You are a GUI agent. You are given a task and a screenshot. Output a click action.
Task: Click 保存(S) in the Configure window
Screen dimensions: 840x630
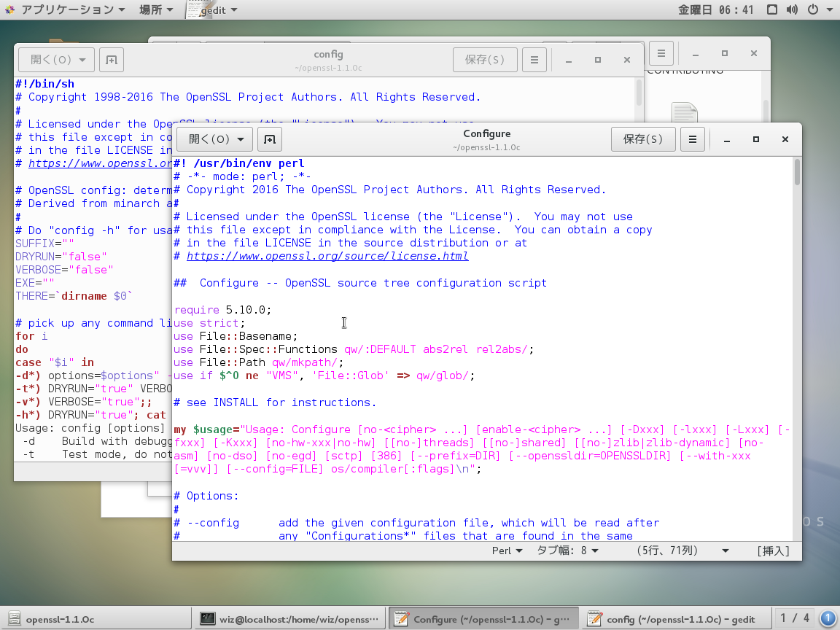[x=643, y=139]
